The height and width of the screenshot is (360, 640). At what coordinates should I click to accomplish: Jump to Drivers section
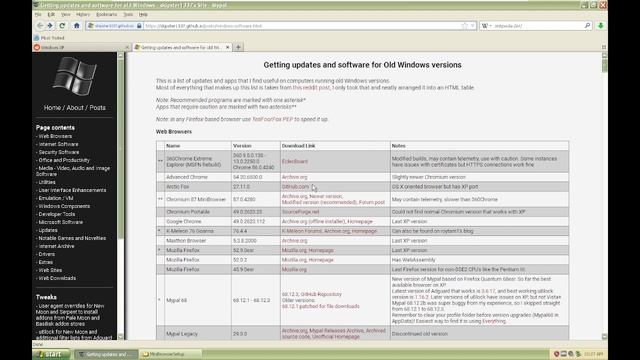(x=47, y=254)
